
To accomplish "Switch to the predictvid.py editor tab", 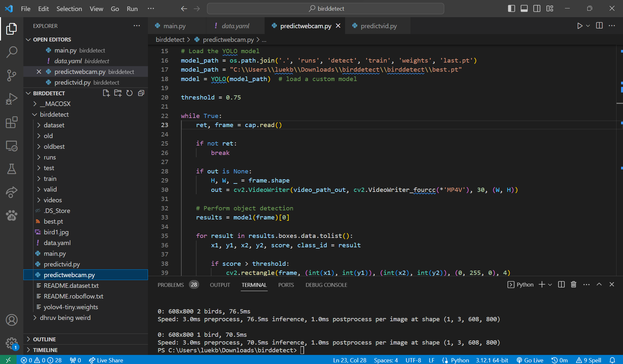I will coord(378,26).
